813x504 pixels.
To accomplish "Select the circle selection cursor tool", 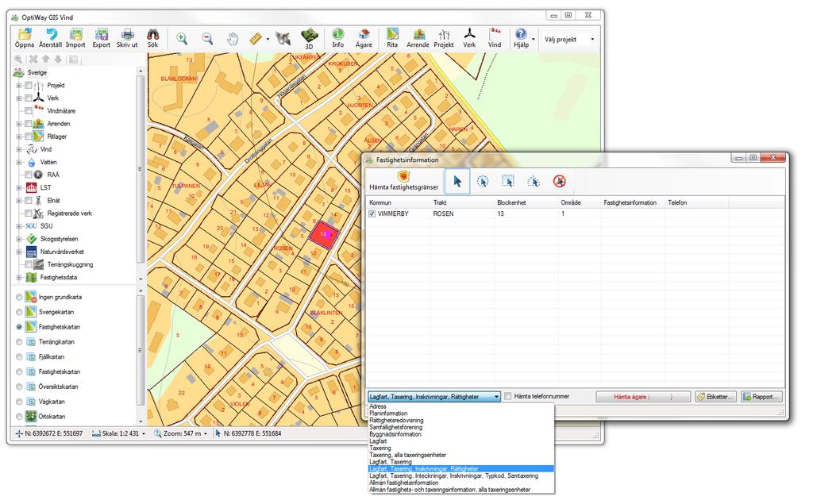I will [x=483, y=181].
